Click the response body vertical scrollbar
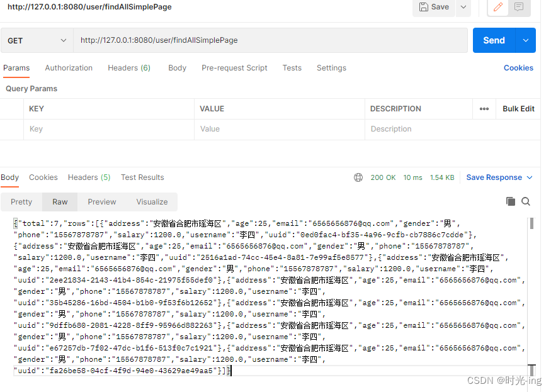The width and height of the screenshot is (551, 392). 531,223
